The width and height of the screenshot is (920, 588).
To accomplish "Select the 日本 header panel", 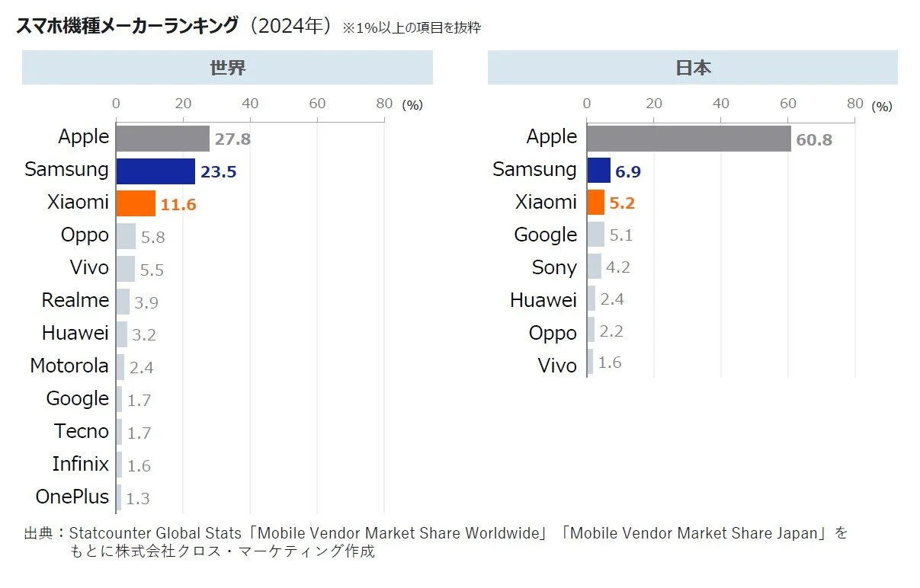I will pos(693,67).
